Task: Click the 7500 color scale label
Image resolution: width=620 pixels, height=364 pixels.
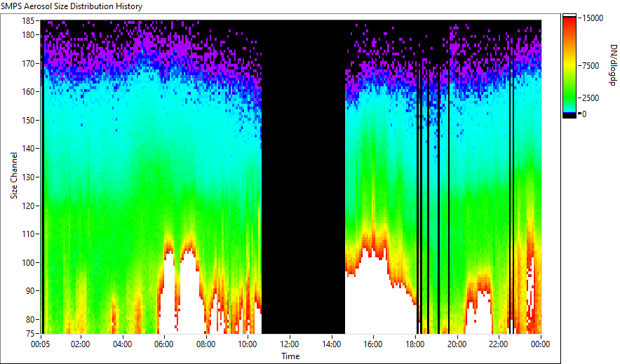Action: pyautogui.click(x=591, y=66)
